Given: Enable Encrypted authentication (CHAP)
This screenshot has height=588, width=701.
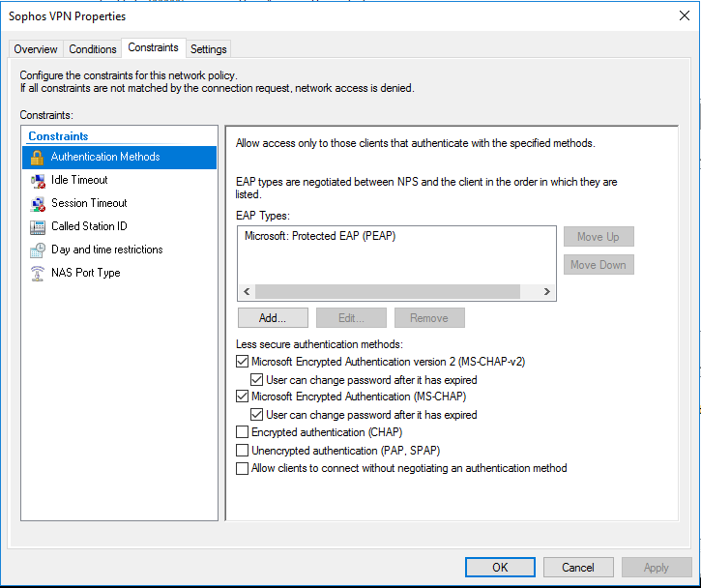Looking at the screenshot, I should pos(242,432).
